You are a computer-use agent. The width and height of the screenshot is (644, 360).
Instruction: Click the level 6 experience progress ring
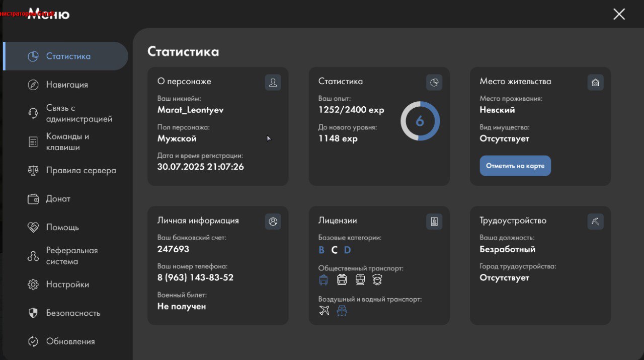[420, 121]
